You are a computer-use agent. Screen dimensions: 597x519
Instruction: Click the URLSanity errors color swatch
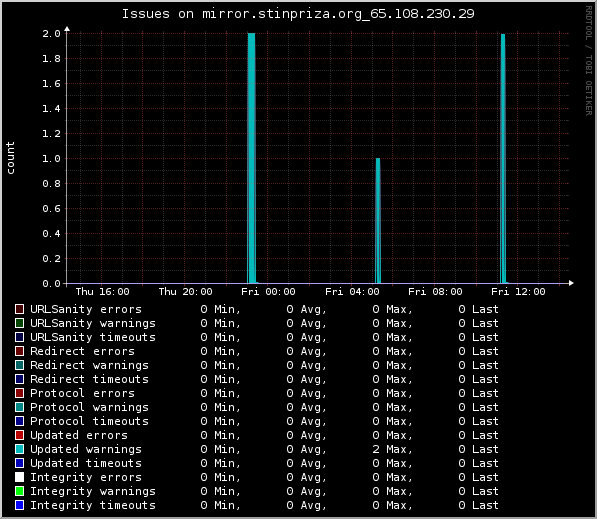tap(19, 309)
